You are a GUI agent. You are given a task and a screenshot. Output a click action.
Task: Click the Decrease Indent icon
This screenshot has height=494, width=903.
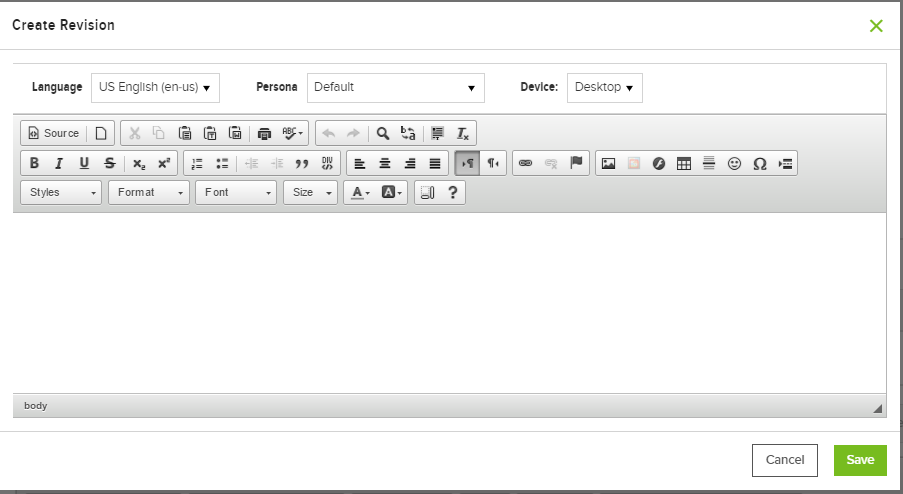click(252, 163)
